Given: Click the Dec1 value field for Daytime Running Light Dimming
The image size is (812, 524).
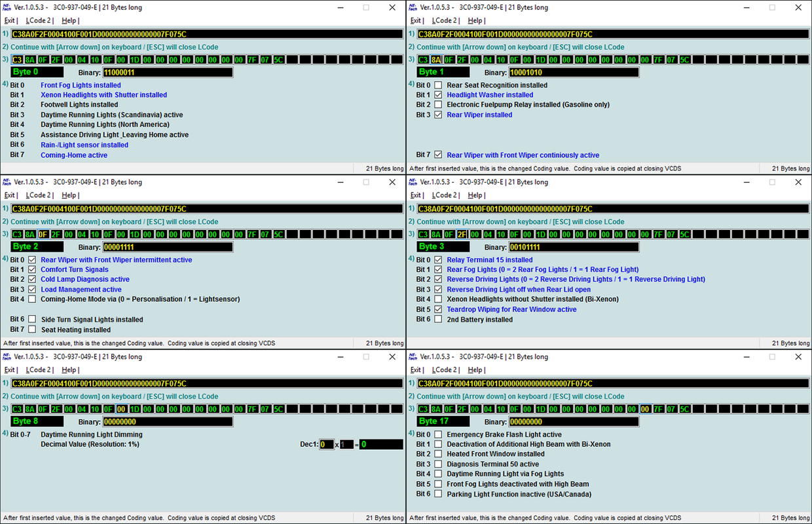Looking at the screenshot, I should pyautogui.click(x=327, y=444).
